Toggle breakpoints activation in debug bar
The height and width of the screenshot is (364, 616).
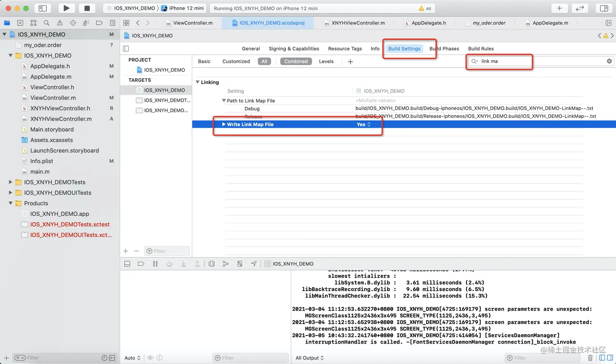tap(141, 264)
